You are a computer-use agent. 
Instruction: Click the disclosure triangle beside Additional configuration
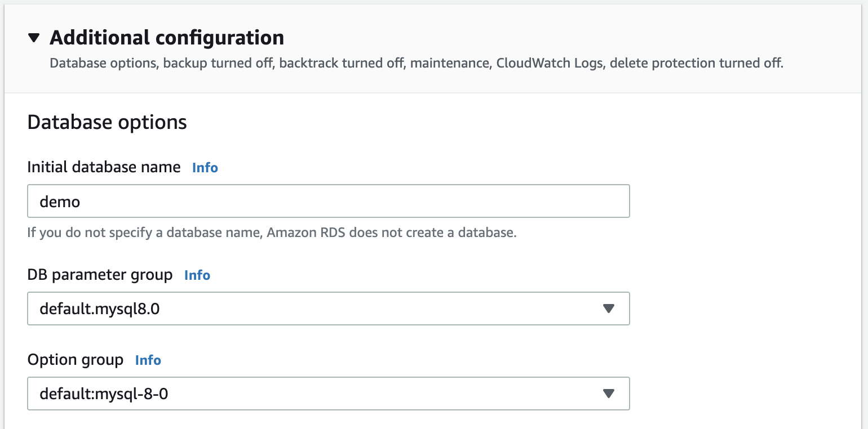(34, 37)
